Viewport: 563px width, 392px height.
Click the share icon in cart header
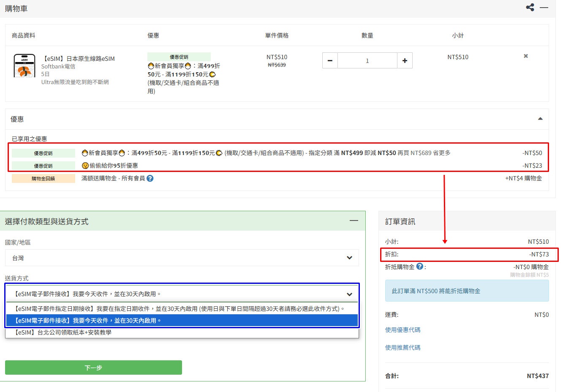pyautogui.click(x=530, y=7)
